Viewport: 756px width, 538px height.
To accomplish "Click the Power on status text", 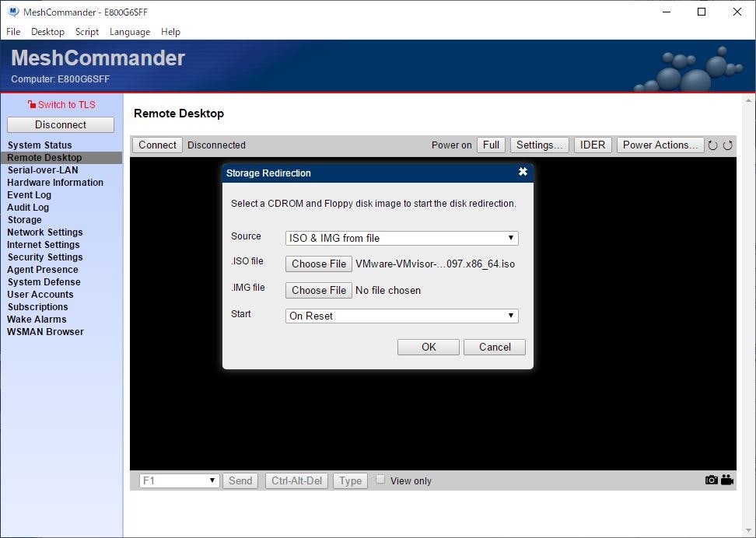I will pos(451,145).
